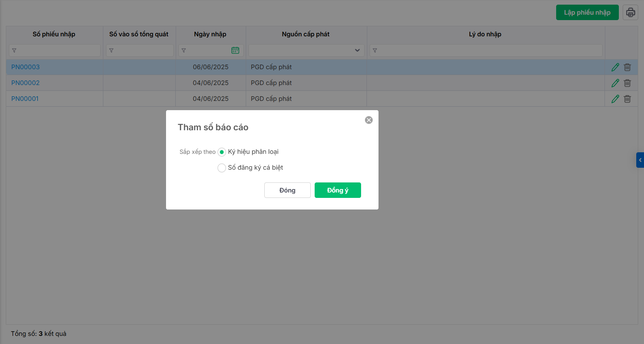
Task: Open receipt link PN00003
Action: click(x=26, y=67)
